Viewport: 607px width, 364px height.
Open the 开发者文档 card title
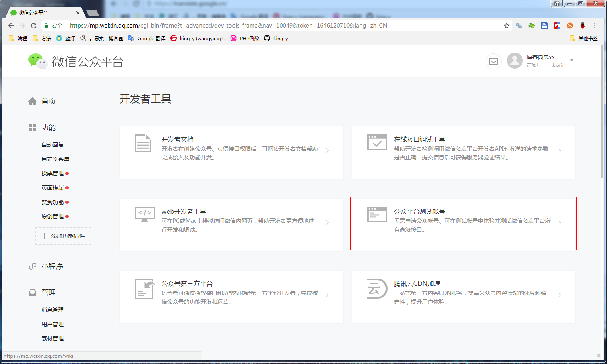pyautogui.click(x=178, y=140)
